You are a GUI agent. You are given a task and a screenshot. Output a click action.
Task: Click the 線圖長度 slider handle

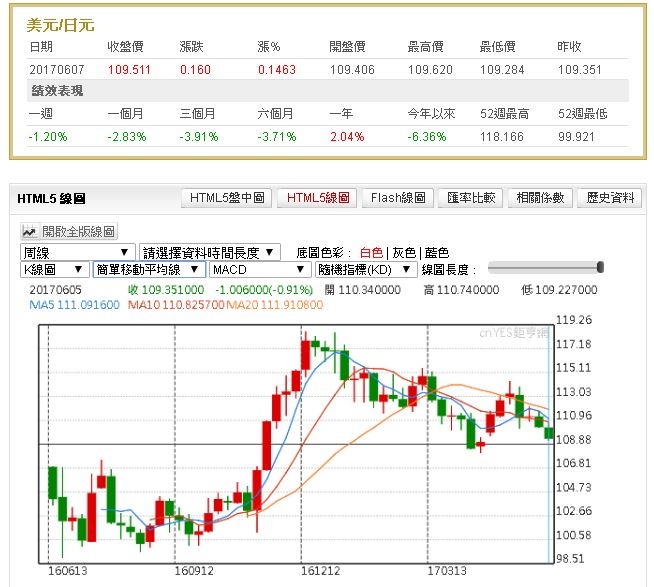[x=600, y=267]
